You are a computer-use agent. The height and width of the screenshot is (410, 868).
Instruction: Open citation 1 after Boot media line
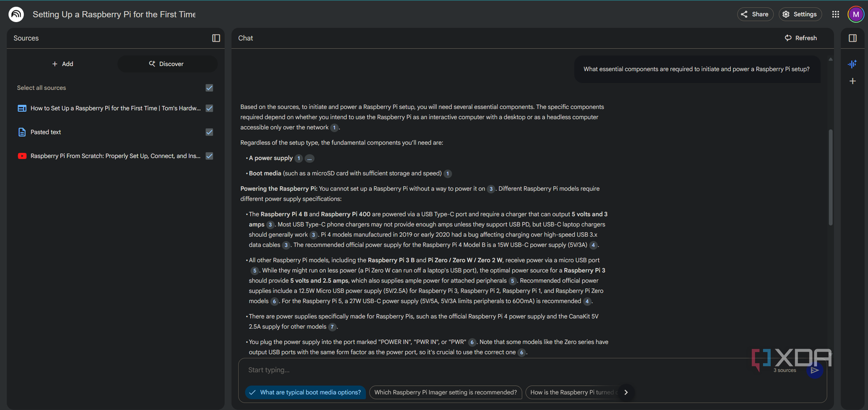(x=448, y=173)
